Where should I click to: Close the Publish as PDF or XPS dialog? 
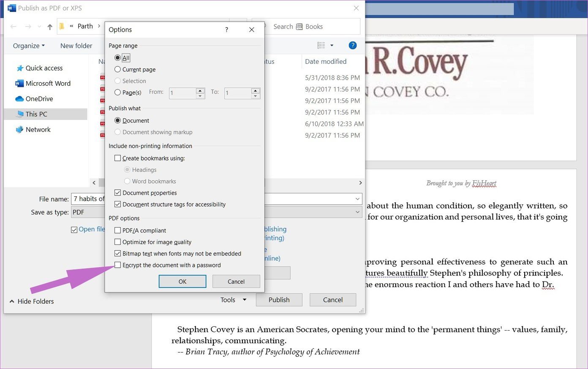(356, 8)
